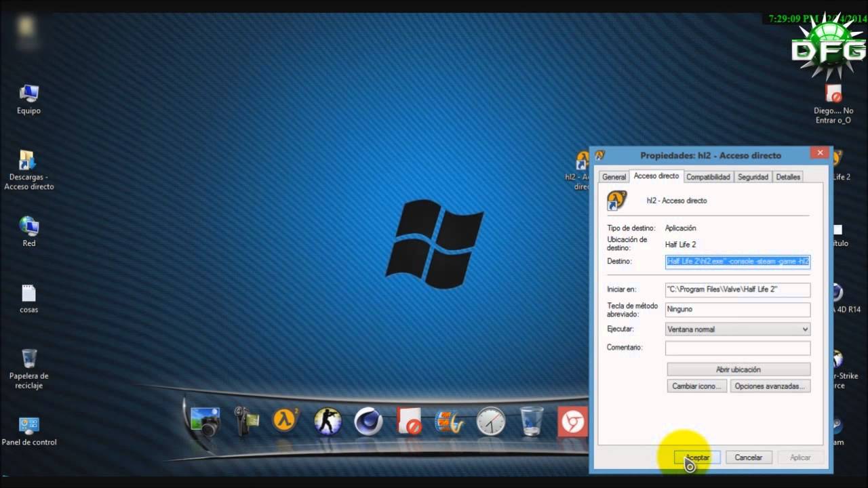
Task: Select the Red network desktop icon
Action: pyautogui.click(x=29, y=232)
